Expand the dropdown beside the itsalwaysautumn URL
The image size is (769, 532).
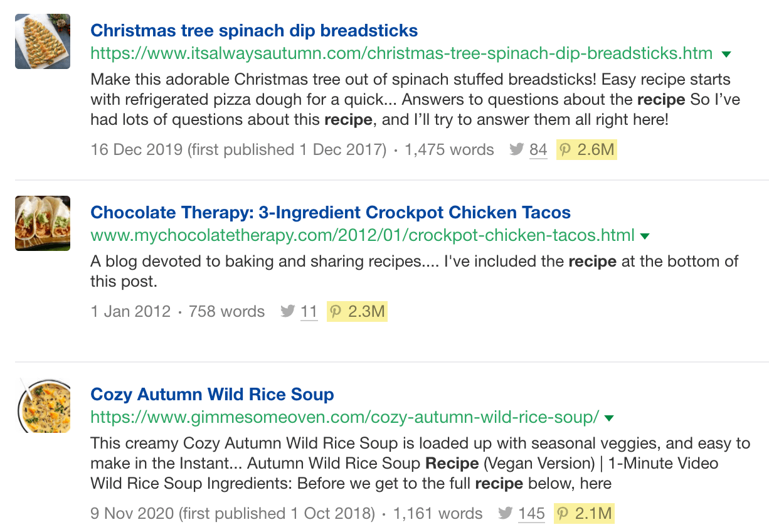(x=726, y=53)
